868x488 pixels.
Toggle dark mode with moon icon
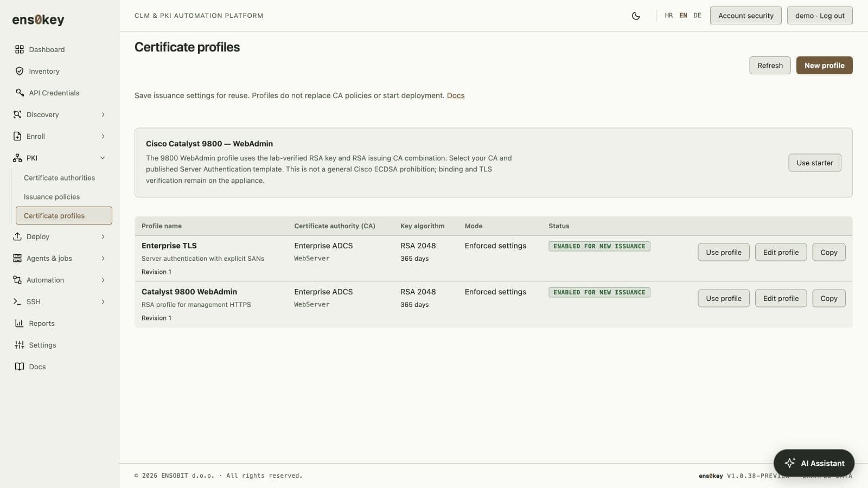pos(636,16)
